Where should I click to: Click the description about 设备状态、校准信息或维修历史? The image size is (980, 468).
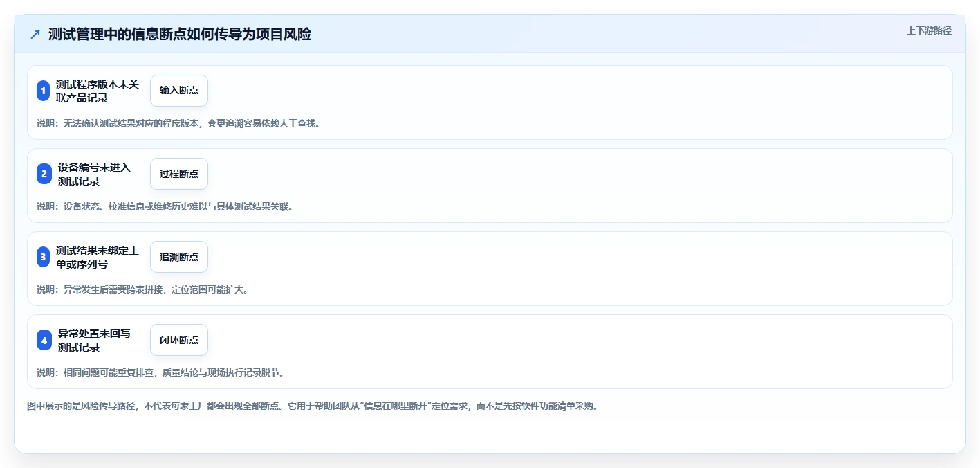[165, 207]
